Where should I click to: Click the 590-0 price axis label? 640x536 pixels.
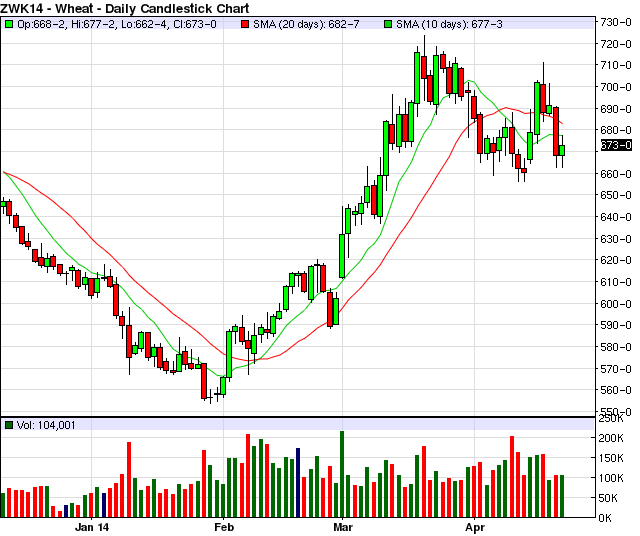pos(616,325)
